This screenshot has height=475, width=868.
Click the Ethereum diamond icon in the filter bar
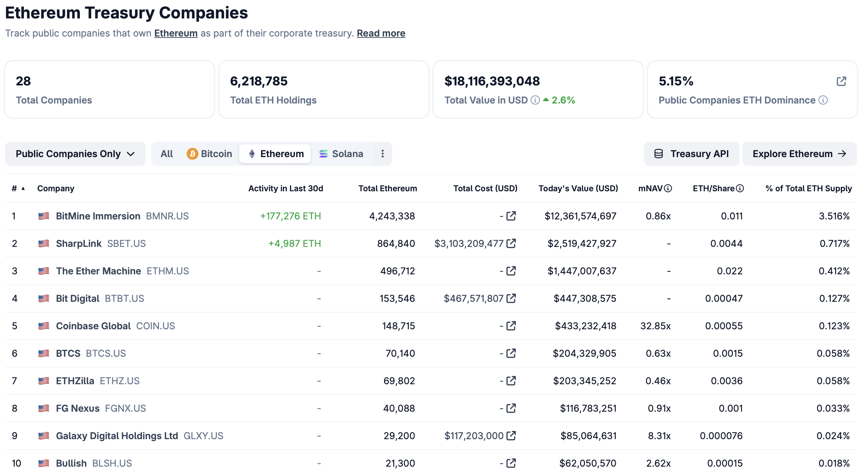[x=252, y=153]
